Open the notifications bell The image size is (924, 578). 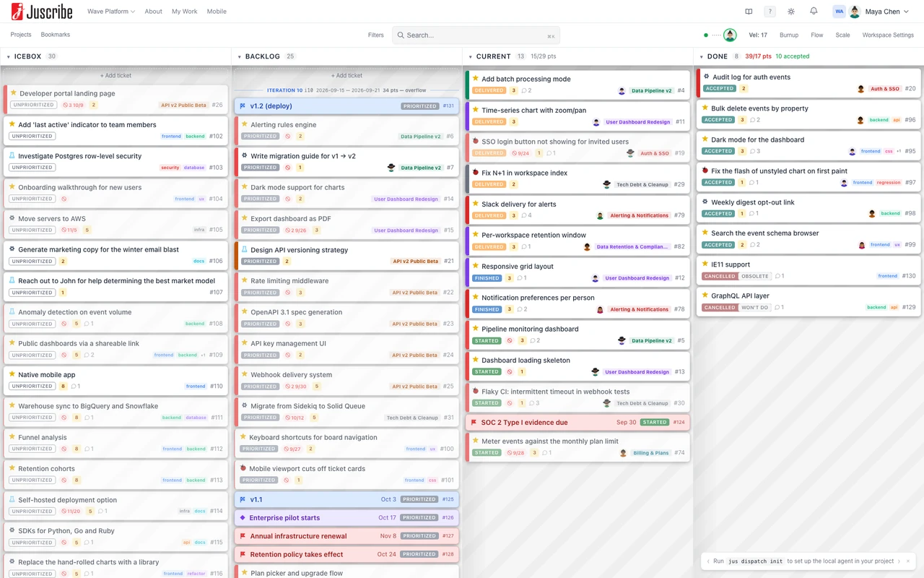814,12
